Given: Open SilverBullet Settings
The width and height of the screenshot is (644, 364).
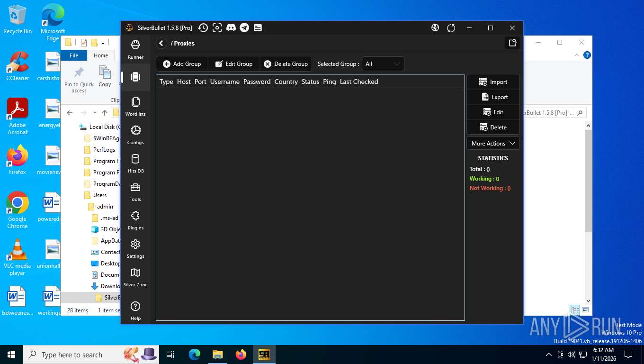Looking at the screenshot, I should (x=135, y=248).
